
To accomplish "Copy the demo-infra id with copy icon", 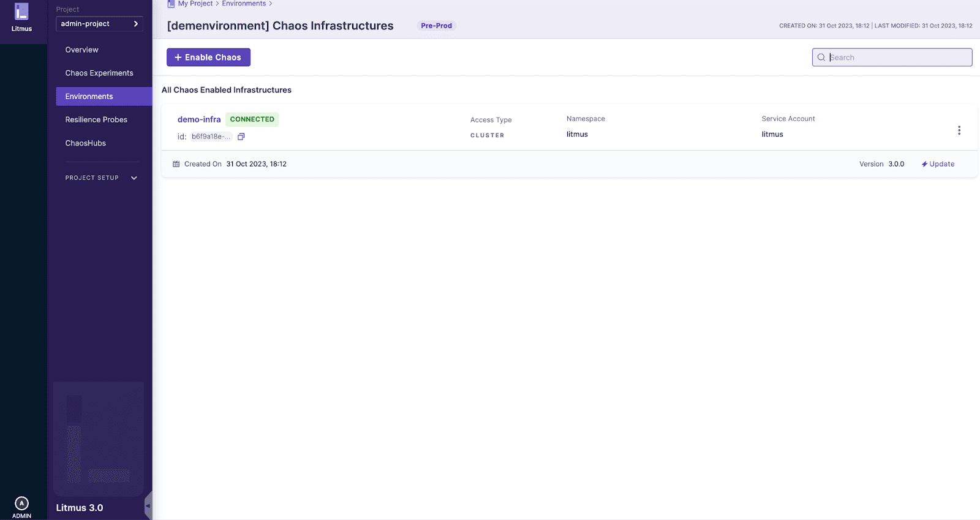I will (241, 137).
